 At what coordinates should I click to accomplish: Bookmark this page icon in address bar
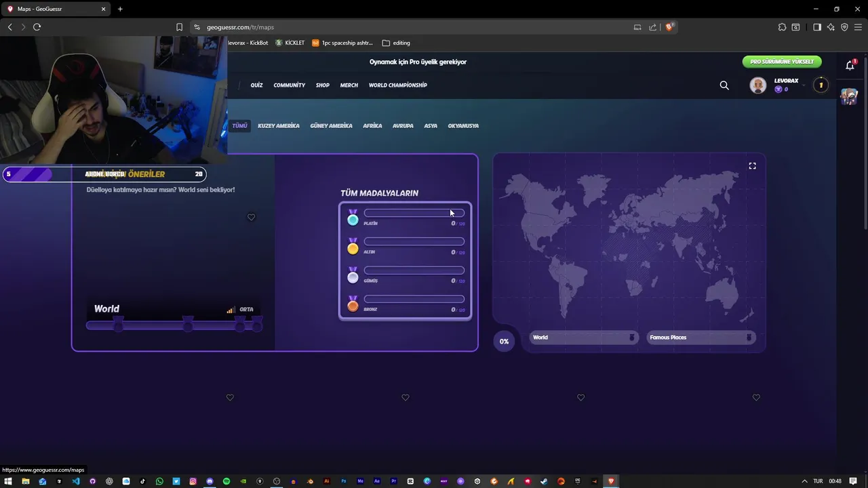[179, 27]
